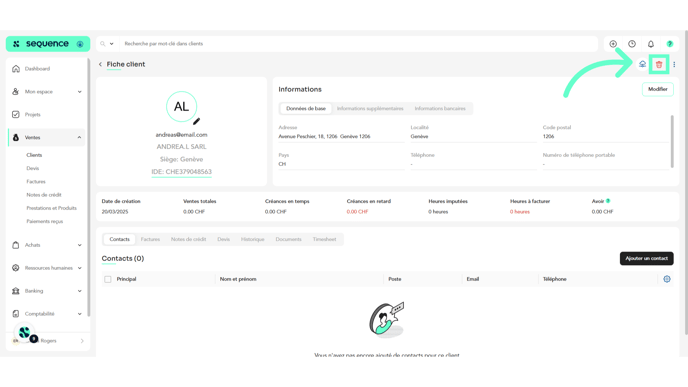Go back with the Fiche client arrow
688x387 pixels.
coord(100,64)
